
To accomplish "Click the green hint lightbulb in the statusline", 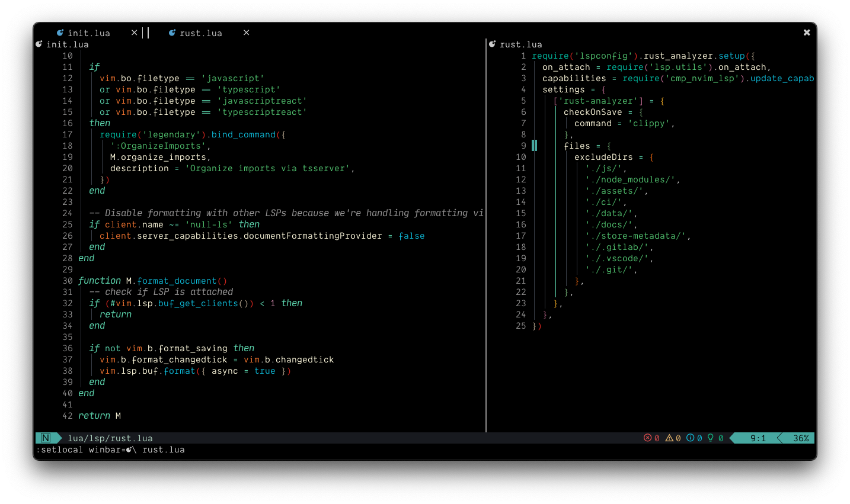I will [711, 438].
